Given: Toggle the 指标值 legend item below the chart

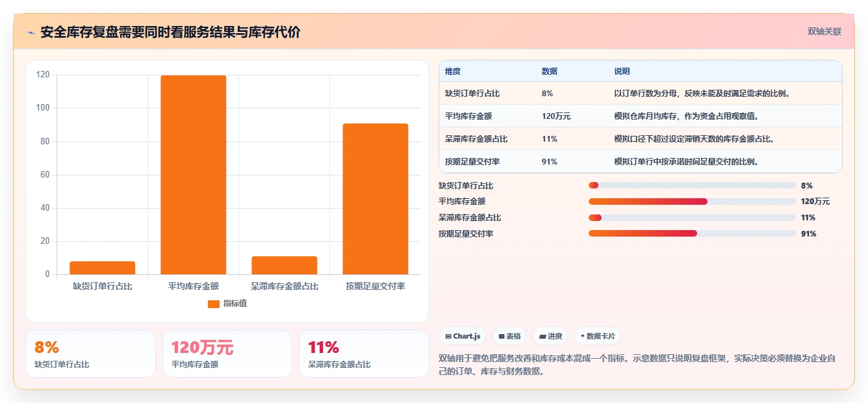Looking at the screenshot, I should point(227,304).
